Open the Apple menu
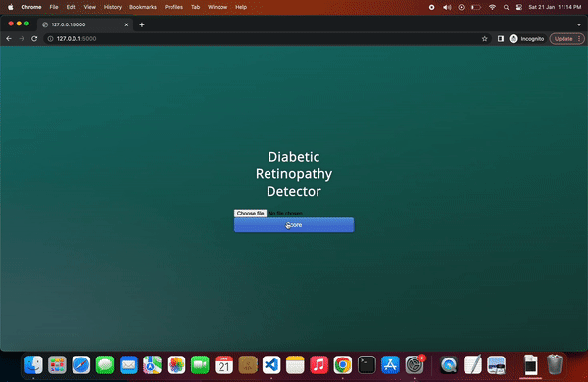The width and height of the screenshot is (588, 382). [10, 7]
